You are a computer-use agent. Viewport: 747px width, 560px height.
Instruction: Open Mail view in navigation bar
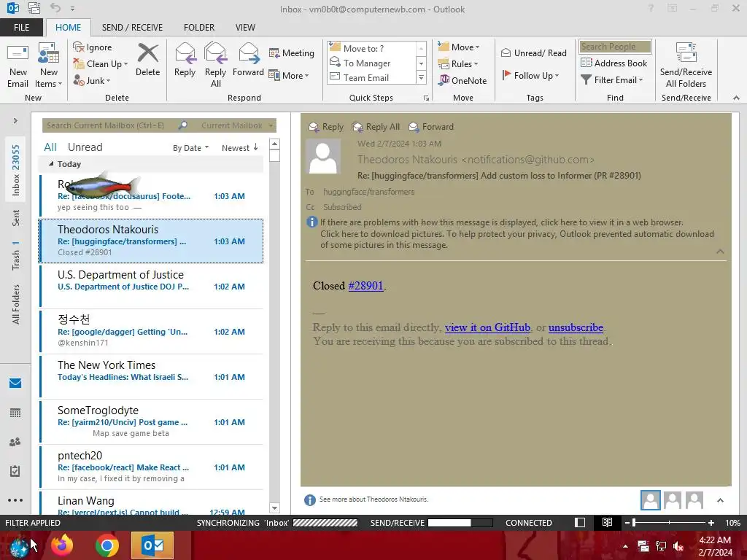pos(15,384)
